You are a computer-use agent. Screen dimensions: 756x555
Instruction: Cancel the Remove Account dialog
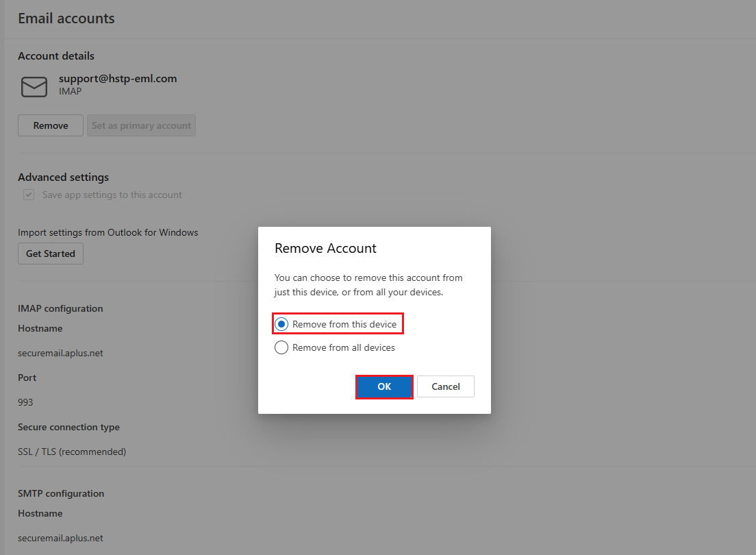(445, 386)
